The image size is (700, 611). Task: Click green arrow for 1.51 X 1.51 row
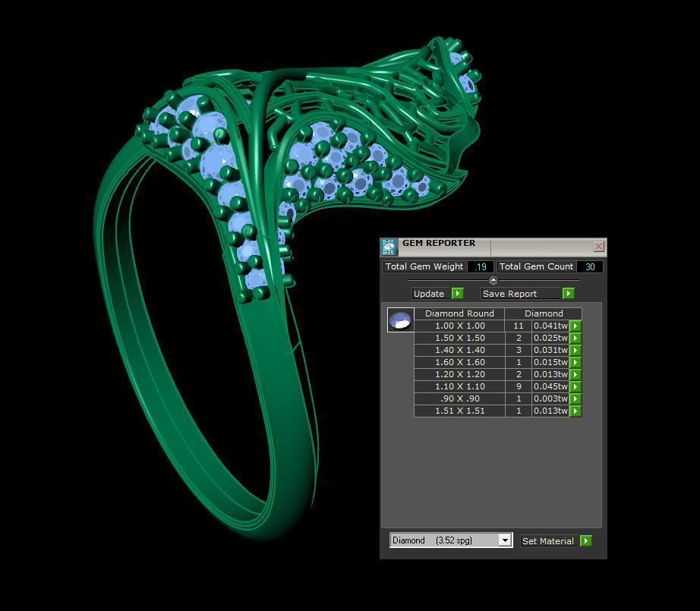575,411
